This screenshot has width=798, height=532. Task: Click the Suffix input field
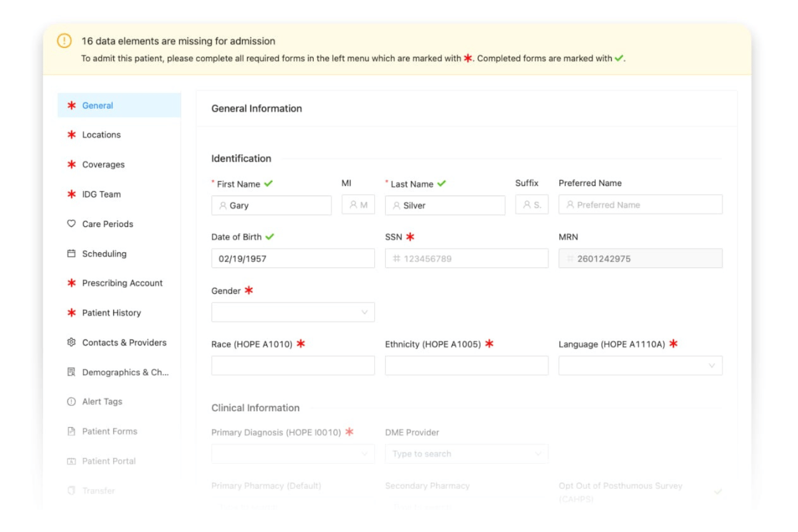[532, 205]
